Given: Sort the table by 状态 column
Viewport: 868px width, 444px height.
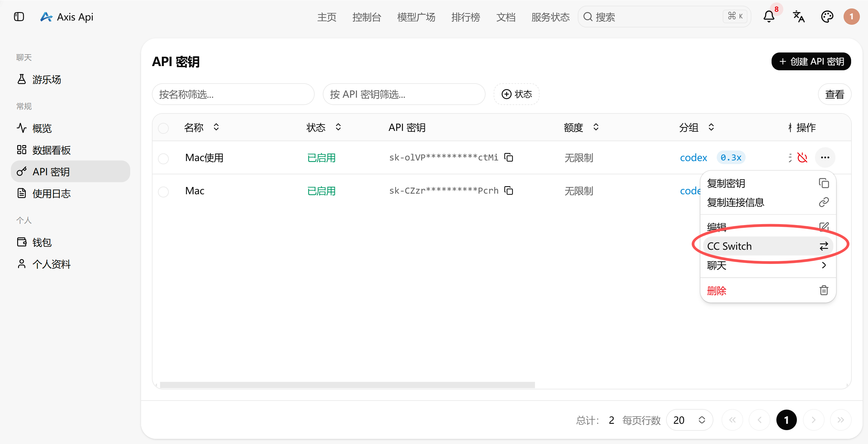Looking at the screenshot, I should point(324,127).
